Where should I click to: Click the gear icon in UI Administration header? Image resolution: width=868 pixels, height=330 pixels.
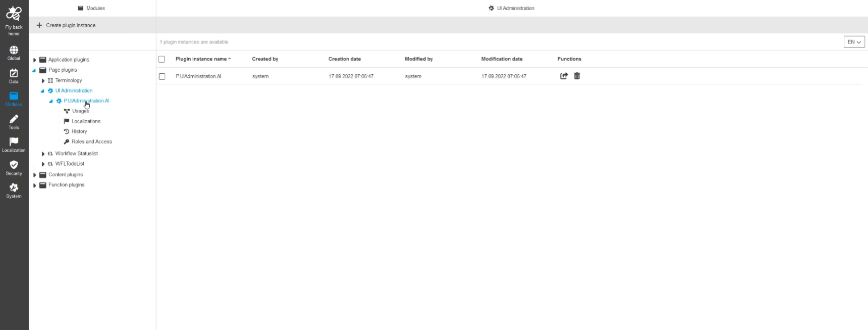491,8
